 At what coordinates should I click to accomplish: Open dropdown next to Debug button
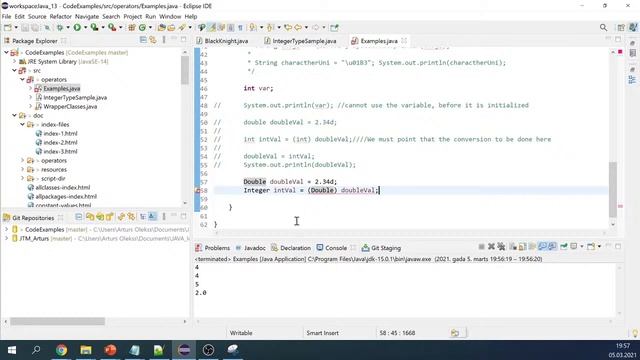click(x=68, y=27)
